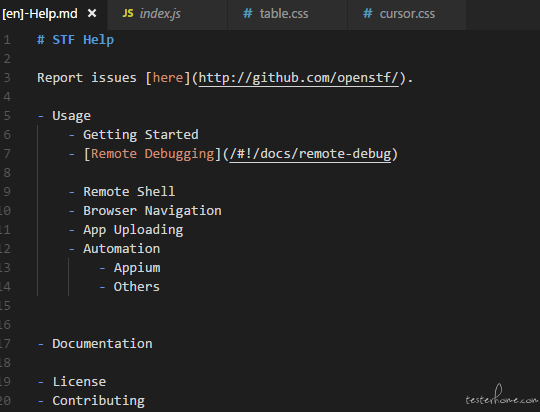Close the [en]-Help.md tab

point(92,14)
